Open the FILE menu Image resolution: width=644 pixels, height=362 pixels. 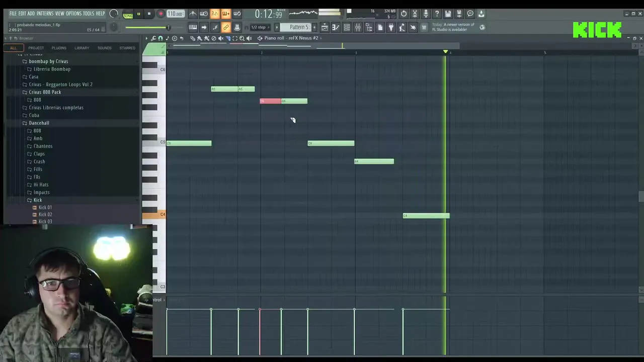(13, 14)
